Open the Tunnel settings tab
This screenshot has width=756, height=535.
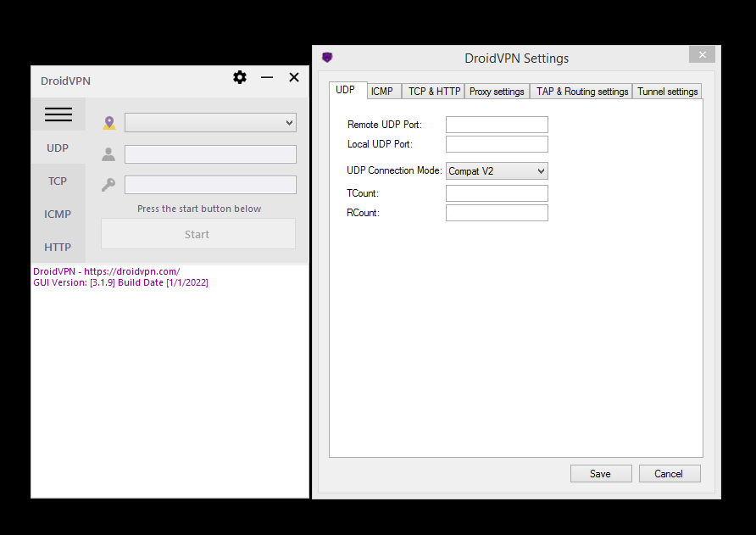[x=667, y=92]
